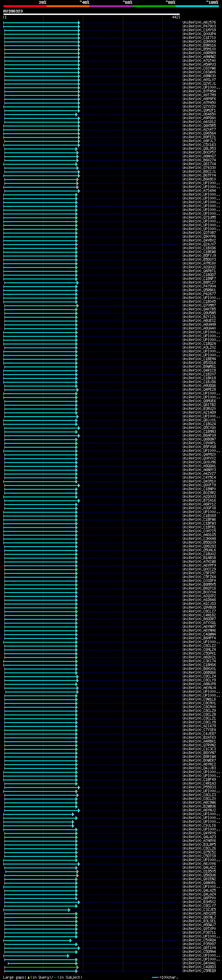The image size is (222, 980).
Task: Click the red ~20% identity legend bar
Action: [25, 6]
